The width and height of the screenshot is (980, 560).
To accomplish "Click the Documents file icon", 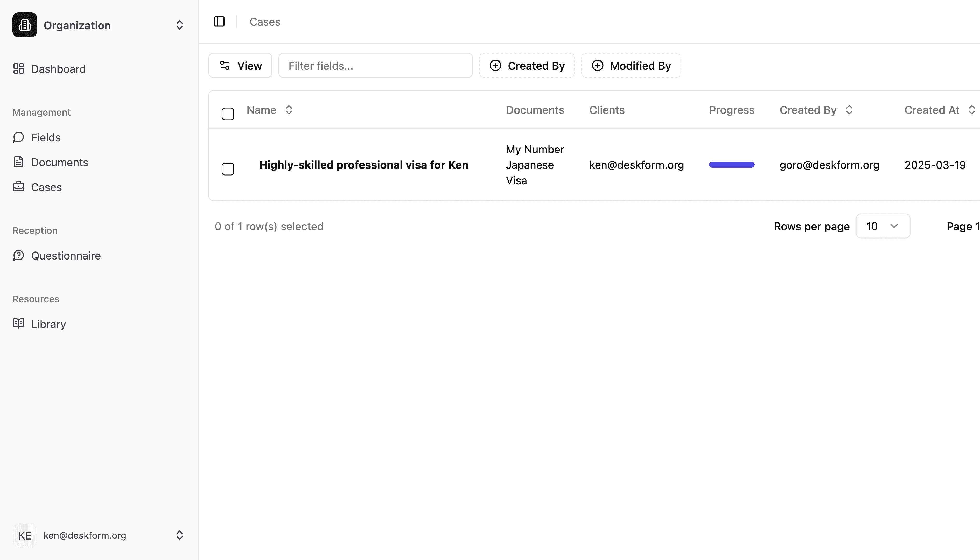I will pyautogui.click(x=18, y=162).
